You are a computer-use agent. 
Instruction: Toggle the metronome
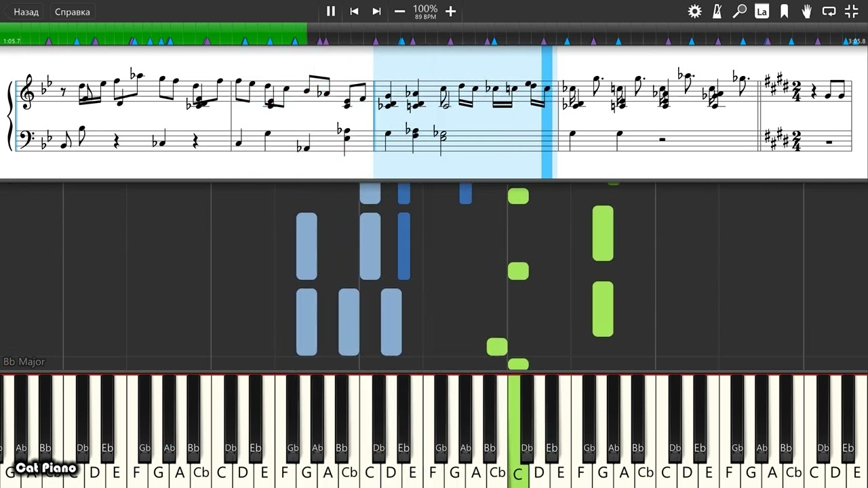(717, 12)
